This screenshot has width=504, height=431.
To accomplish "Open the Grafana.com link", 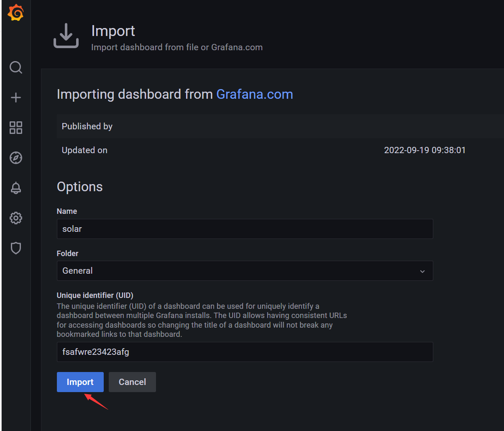I will (254, 94).
